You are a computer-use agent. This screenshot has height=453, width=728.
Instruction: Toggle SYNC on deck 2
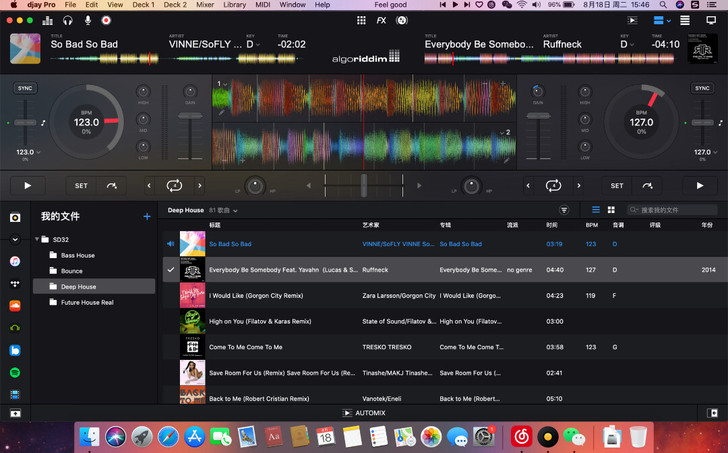(x=702, y=88)
